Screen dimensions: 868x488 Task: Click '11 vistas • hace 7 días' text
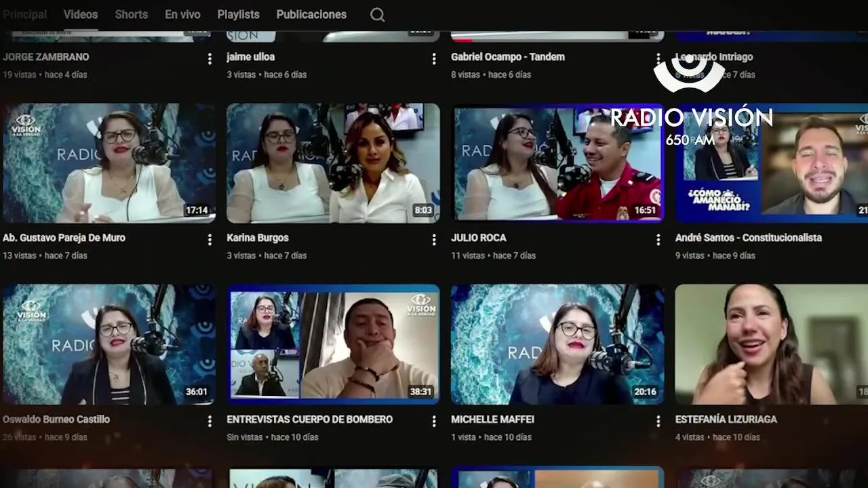tap(493, 256)
